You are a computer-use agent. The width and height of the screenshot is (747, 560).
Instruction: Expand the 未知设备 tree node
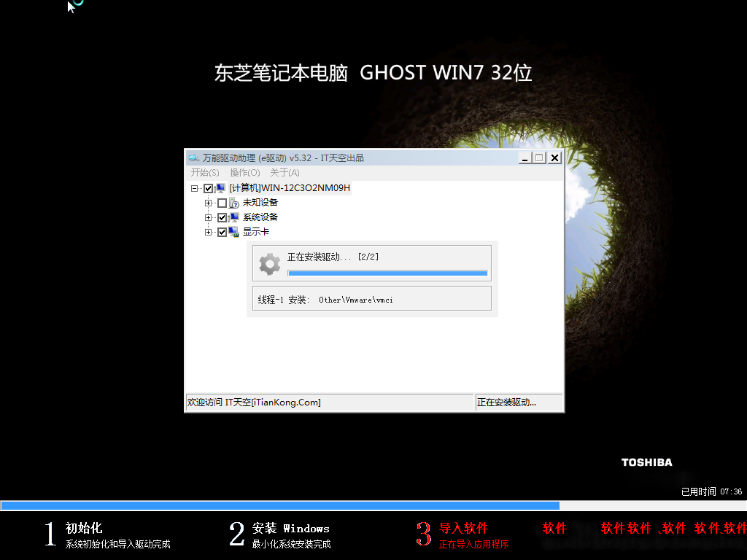tap(209, 203)
